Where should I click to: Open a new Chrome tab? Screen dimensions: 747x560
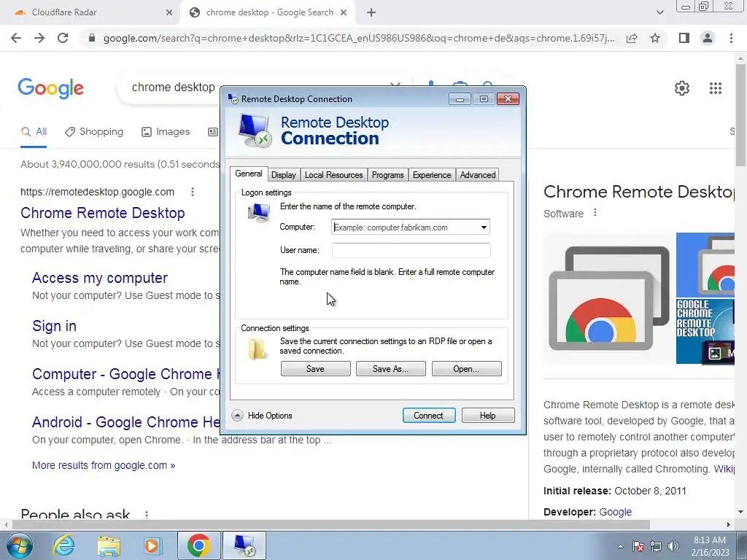(371, 12)
